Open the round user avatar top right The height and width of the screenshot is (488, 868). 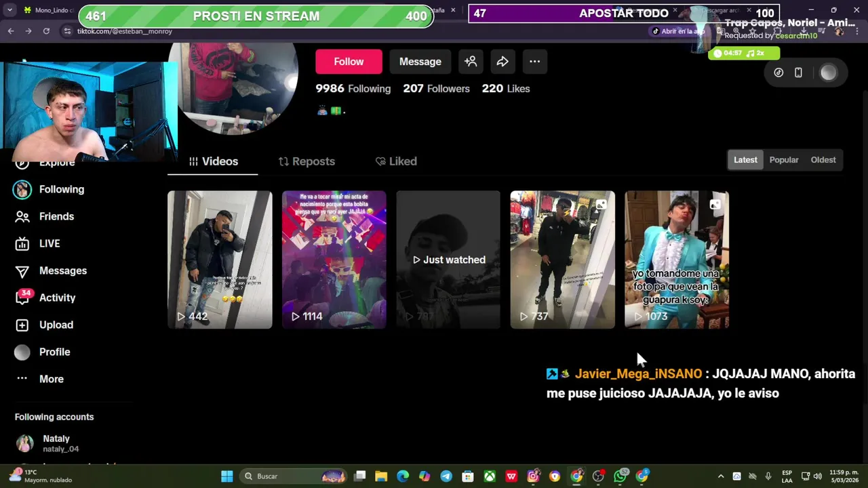click(828, 73)
